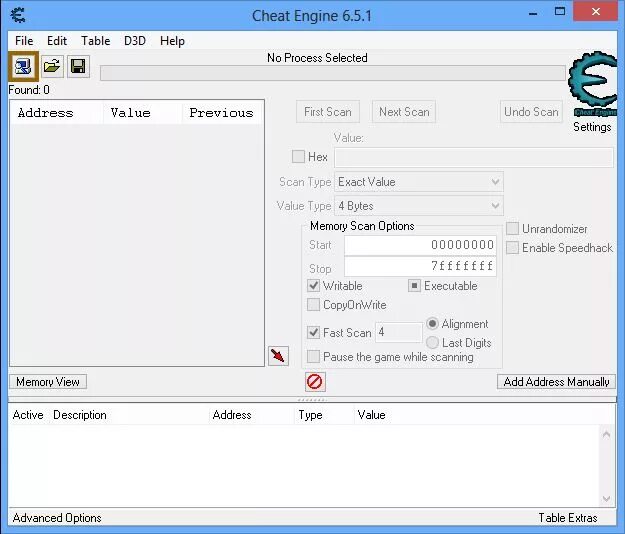Open the Help menu
This screenshot has width=625, height=534.
(x=172, y=41)
